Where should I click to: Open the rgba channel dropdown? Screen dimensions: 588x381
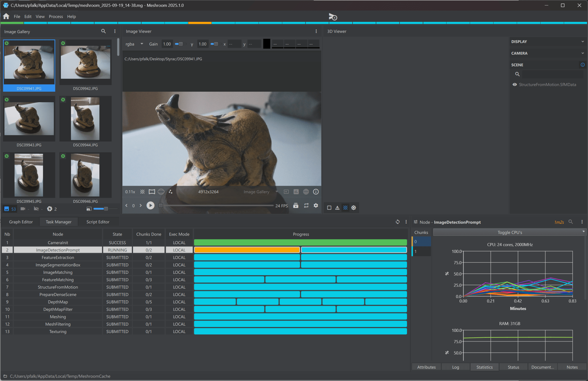click(x=134, y=44)
